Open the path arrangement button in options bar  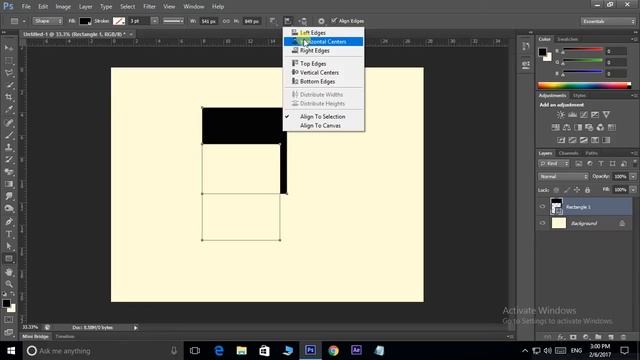302,21
